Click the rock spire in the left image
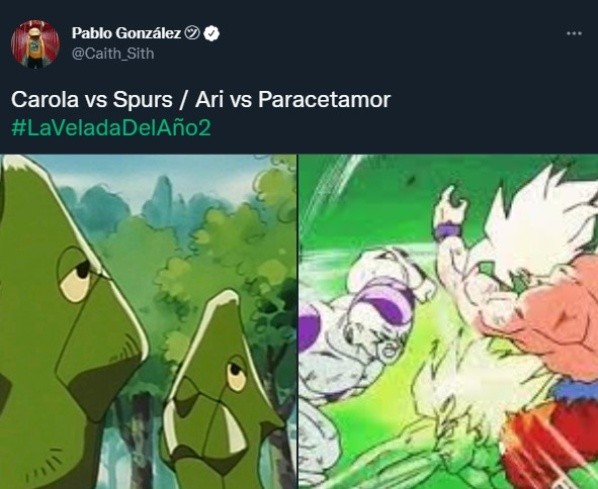The height and width of the screenshot is (489, 598). pos(163,202)
